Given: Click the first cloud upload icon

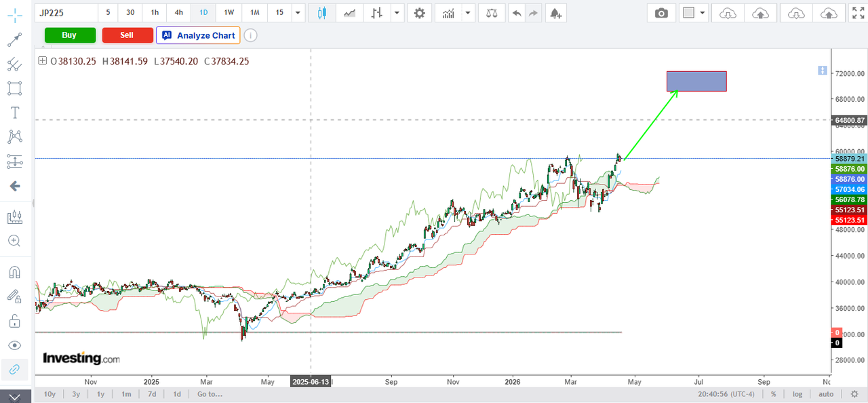Looking at the screenshot, I should 761,13.
